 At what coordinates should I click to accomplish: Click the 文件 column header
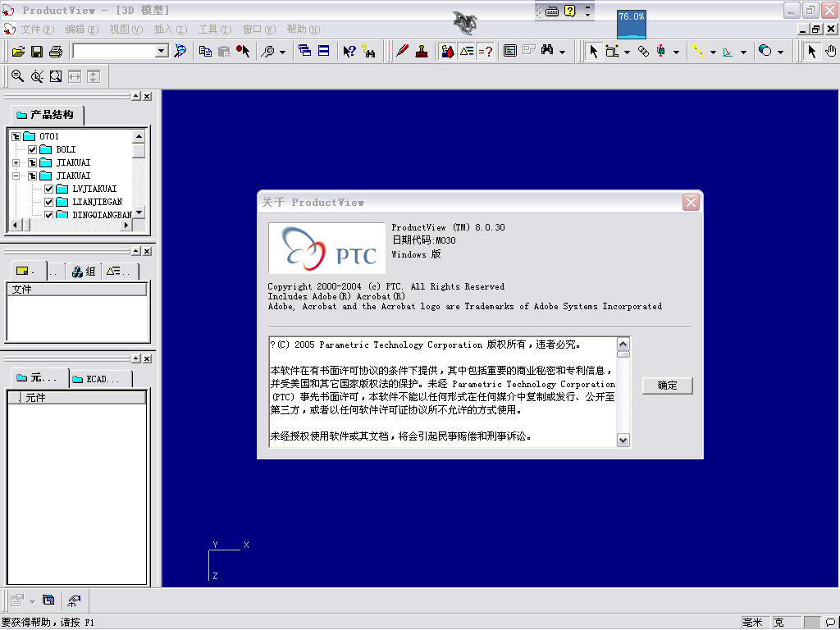pyautogui.click(x=77, y=290)
